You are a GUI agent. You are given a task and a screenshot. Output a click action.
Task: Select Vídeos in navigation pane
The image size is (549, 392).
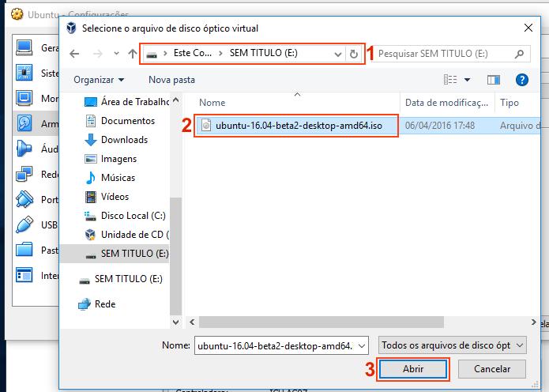click(x=107, y=197)
